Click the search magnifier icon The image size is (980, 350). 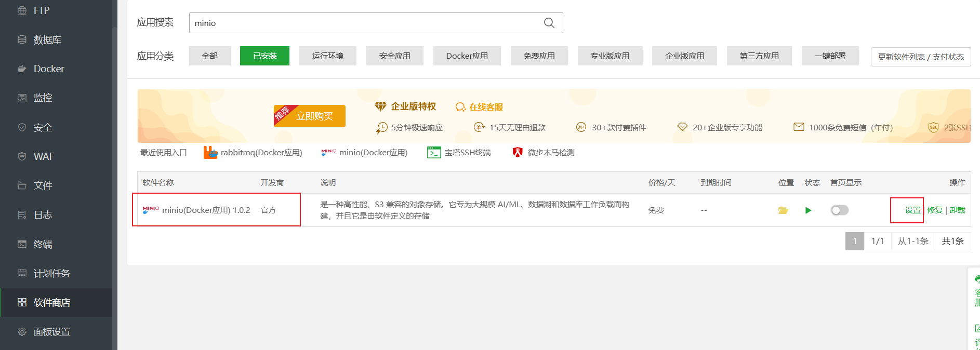pyautogui.click(x=549, y=23)
